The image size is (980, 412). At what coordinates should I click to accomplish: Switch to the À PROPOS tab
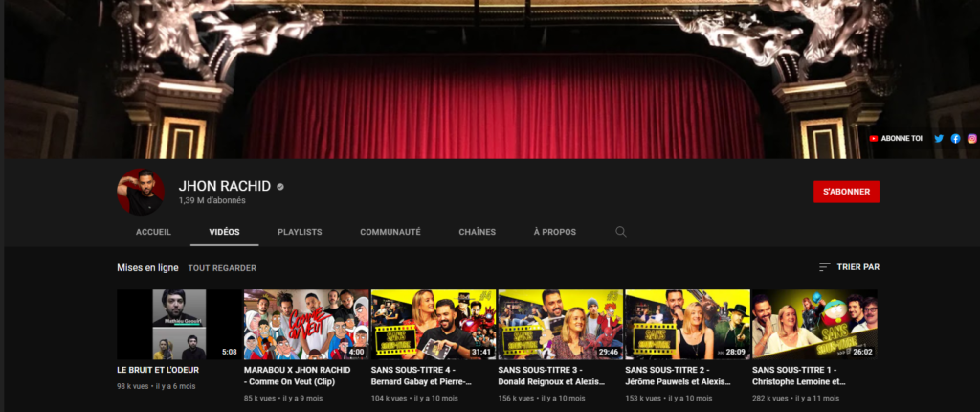tap(555, 232)
